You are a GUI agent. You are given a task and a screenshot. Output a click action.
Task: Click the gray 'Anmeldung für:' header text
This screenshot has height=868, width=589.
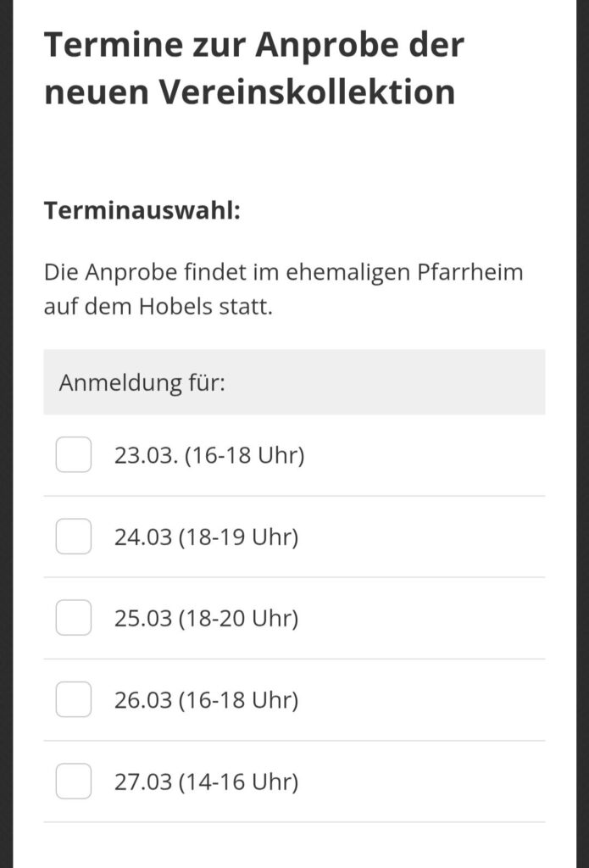tap(142, 382)
